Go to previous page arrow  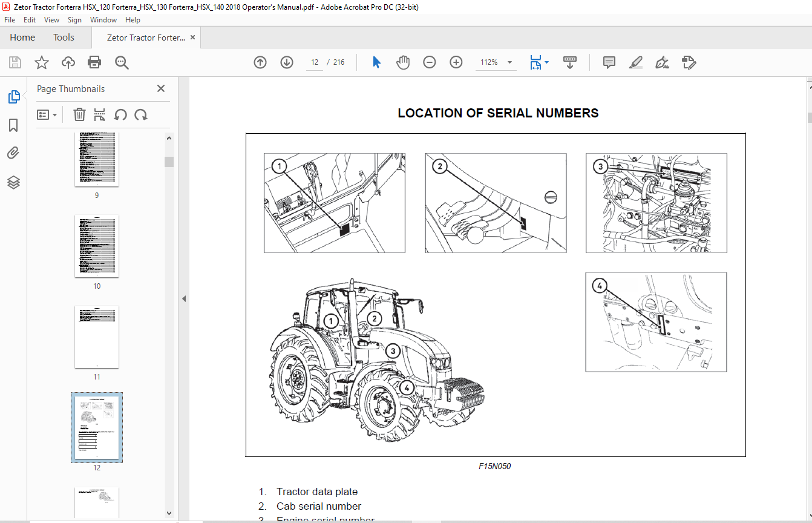tap(260, 62)
